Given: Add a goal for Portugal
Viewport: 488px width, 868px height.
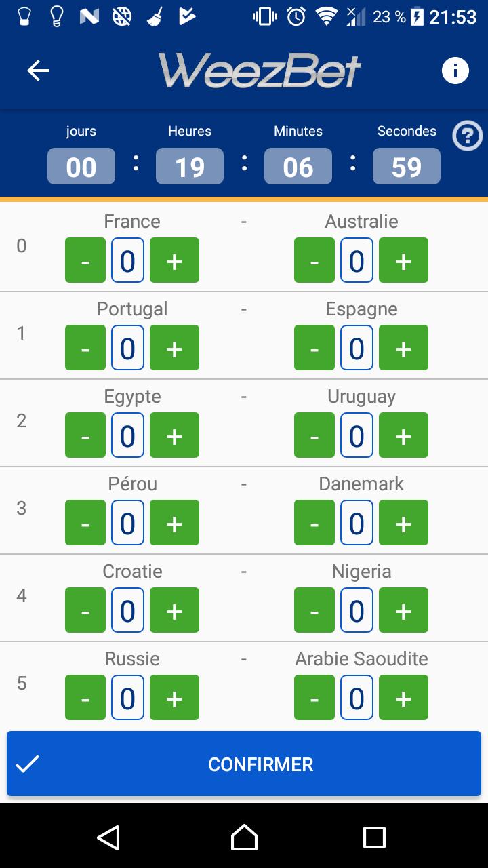Looking at the screenshot, I should pyautogui.click(x=174, y=348).
